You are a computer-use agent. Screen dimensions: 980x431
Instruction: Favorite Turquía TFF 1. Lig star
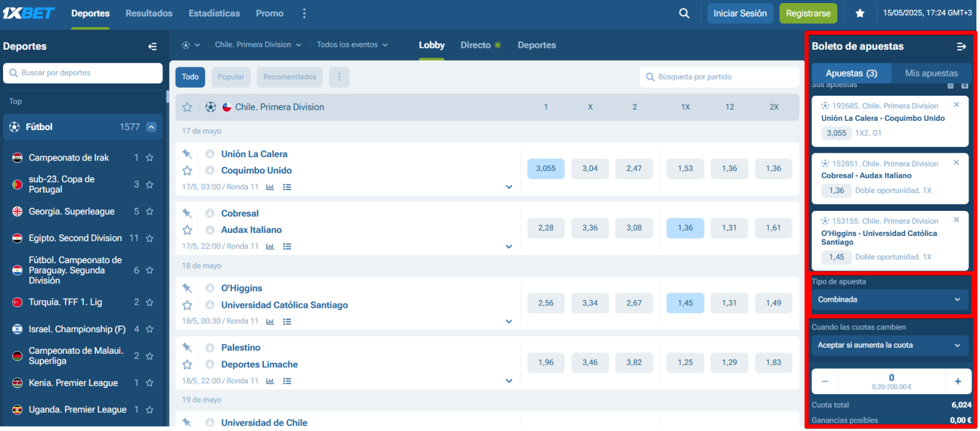[149, 302]
